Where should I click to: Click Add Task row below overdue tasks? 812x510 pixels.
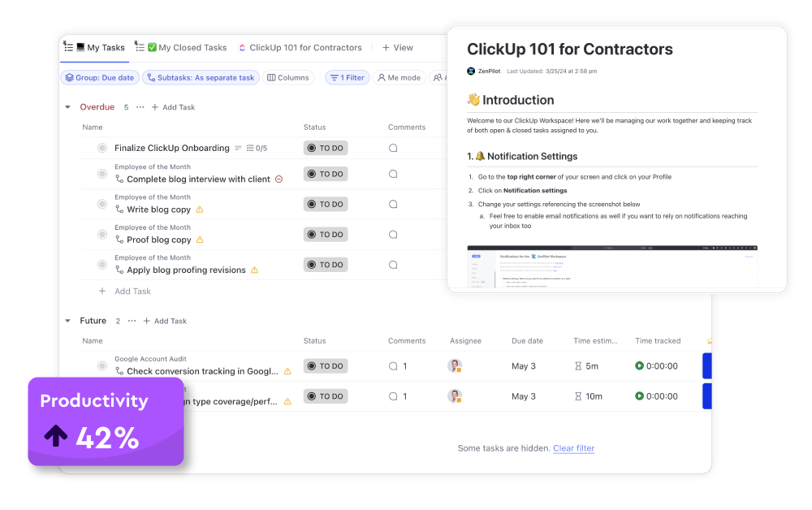[x=125, y=291]
